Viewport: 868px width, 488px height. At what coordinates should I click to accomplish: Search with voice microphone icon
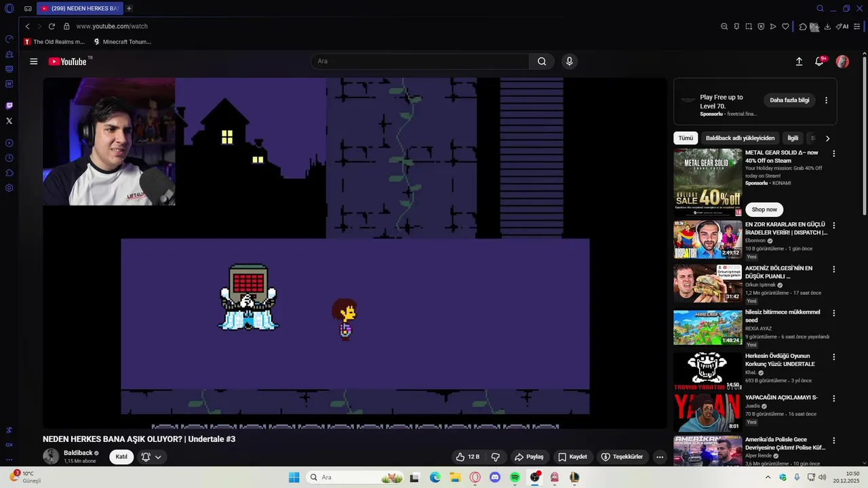569,62
